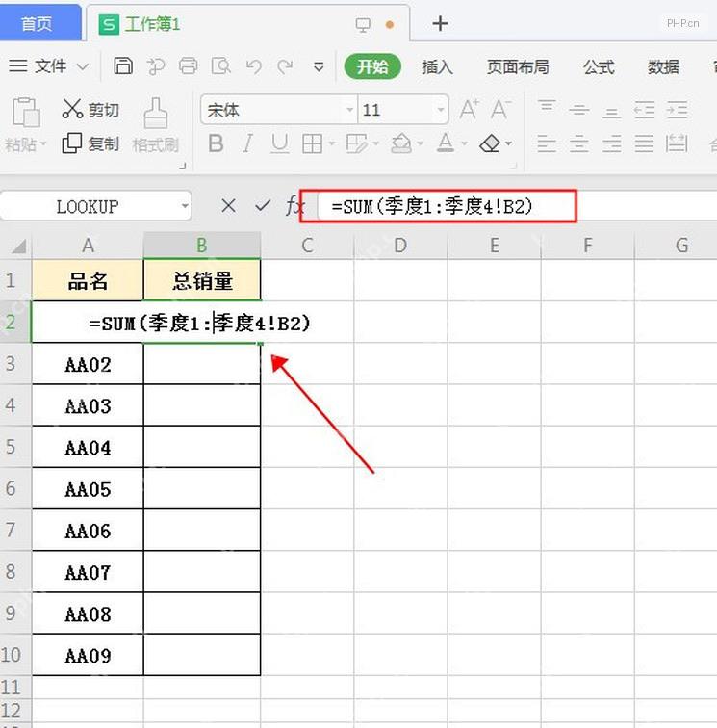Click the decrease indent icon
The height and width of the screenshot is (728, 717).
(644, 110)
